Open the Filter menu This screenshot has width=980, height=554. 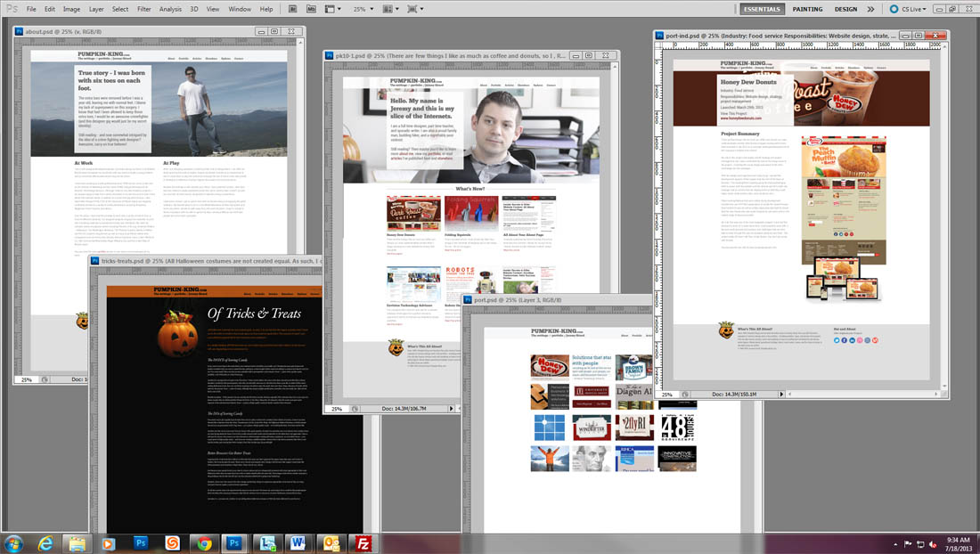click(x=143, y=9)
